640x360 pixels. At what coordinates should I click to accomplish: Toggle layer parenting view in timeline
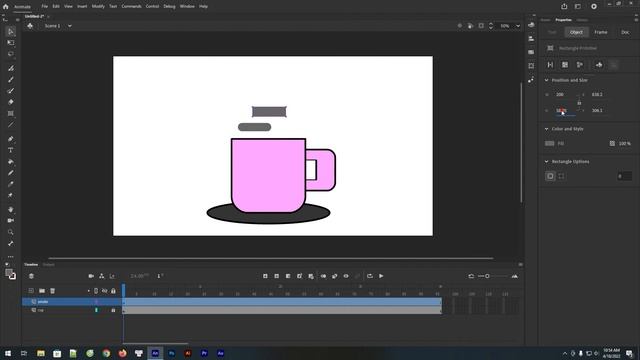pos(102,276)
